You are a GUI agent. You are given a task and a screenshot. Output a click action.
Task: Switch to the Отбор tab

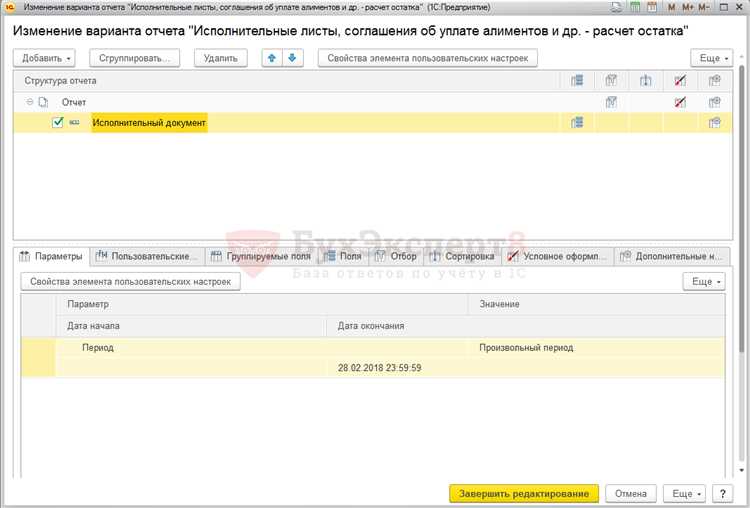pos(396,256)
